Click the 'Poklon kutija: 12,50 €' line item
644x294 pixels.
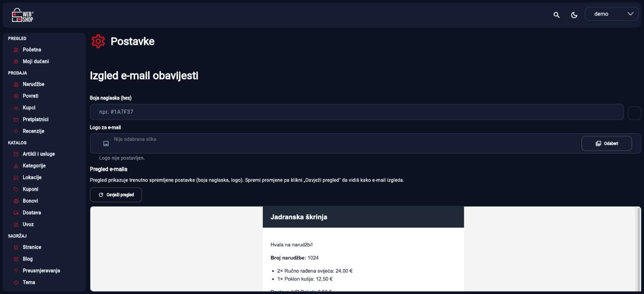coord(305,279)
